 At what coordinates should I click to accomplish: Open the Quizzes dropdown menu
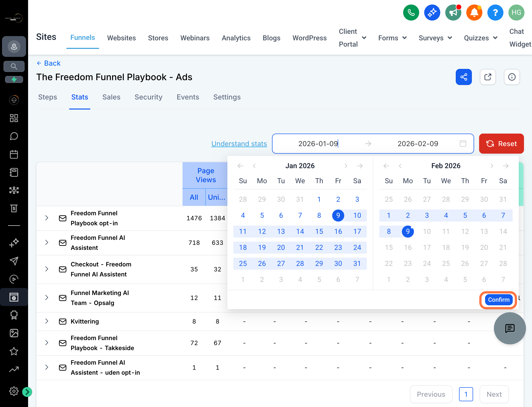click(x=481, y=38)
